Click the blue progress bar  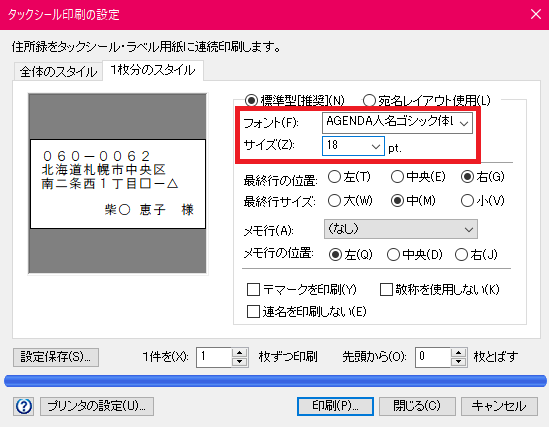275,381
